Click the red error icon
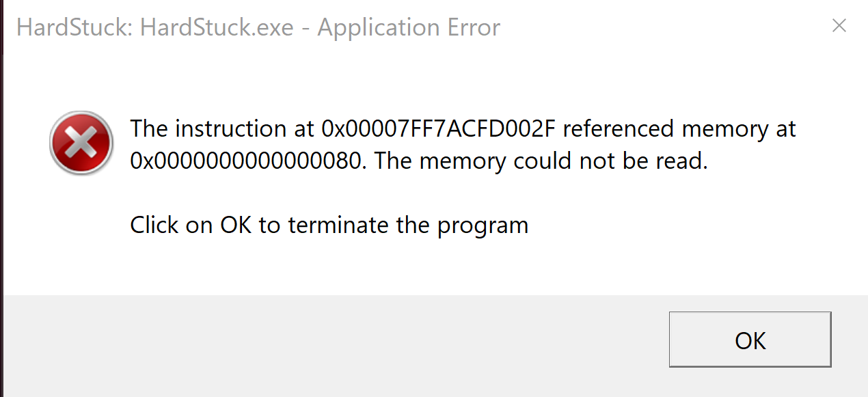 (x=81, y=145)
